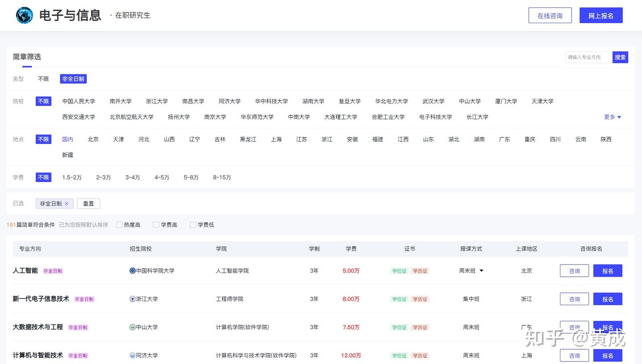Click the 中国科学院大学 school emblem icon
Viewport: 642px width, 364px height.
coord(132,271)
